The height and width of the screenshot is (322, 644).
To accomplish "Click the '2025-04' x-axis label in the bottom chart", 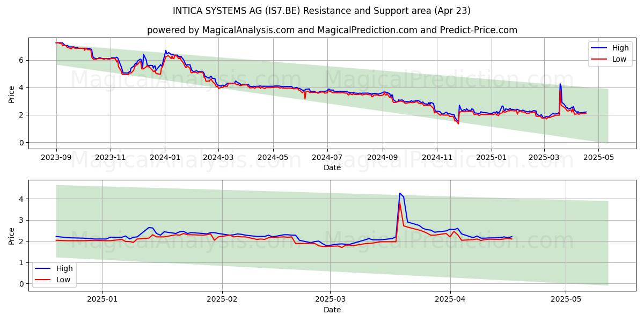I will point(450,299).
